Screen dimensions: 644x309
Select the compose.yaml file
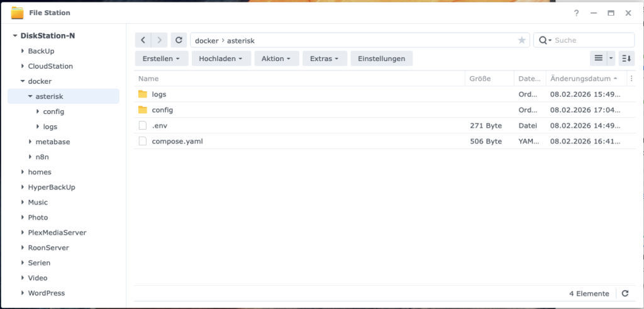(177, 141)
